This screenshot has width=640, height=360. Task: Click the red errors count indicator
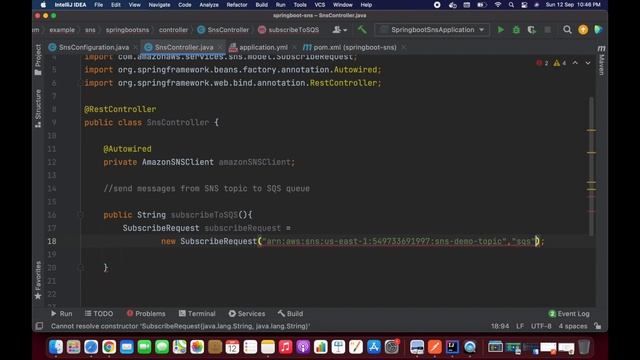[542, 63]
